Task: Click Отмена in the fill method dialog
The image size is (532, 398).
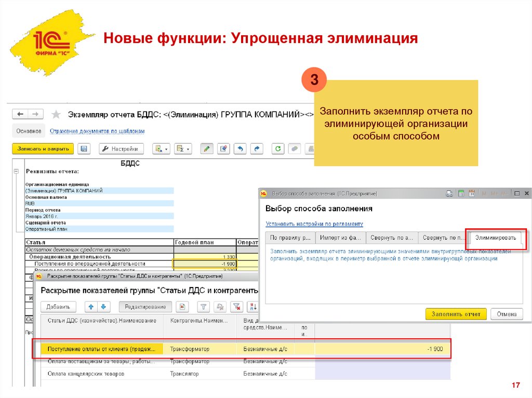Action: click(x=507, y=314)
